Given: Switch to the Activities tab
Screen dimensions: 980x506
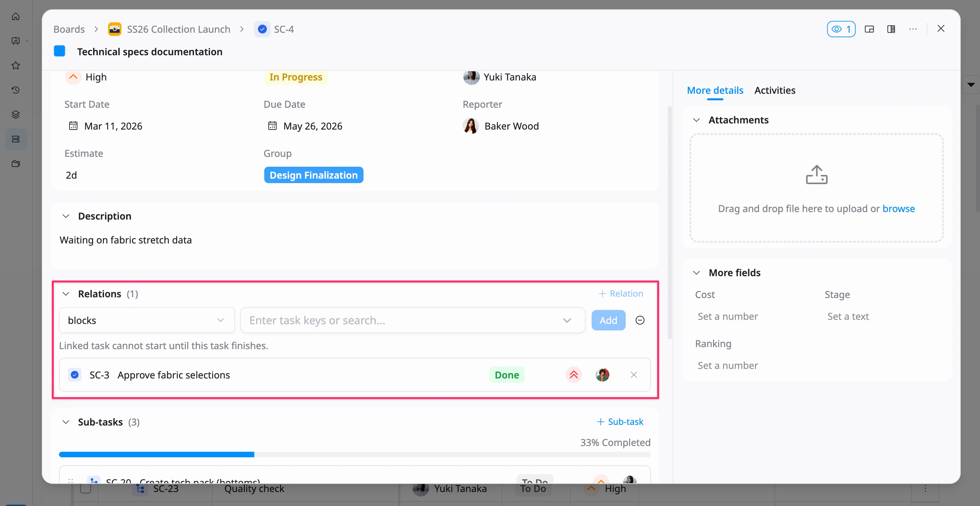Looking at the screenshot, I should [x=775, y=91].
